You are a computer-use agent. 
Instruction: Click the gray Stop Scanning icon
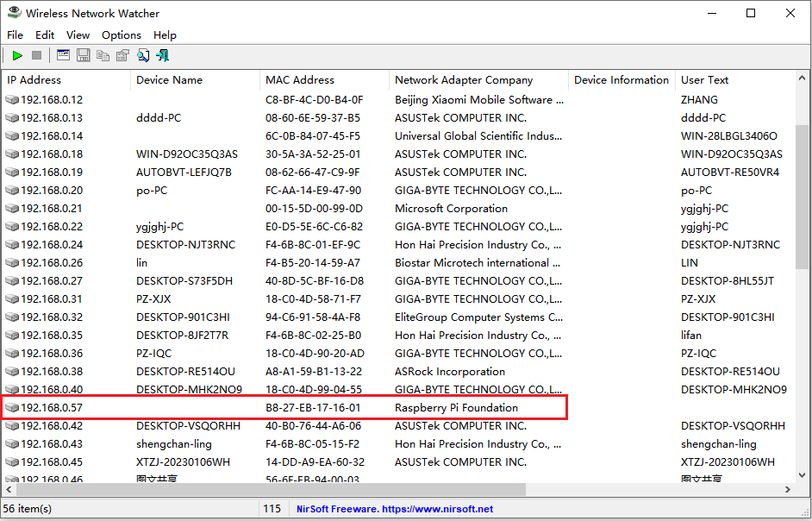point(37,55)
